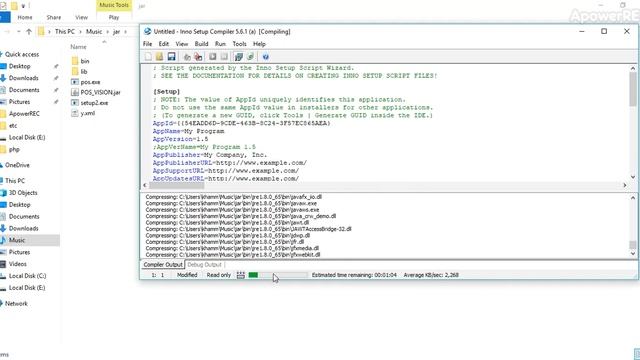The width and height of the screenshot is (640, 360).
Task: Open the Inno Setup File menu
Action: [x=147, y=44]
